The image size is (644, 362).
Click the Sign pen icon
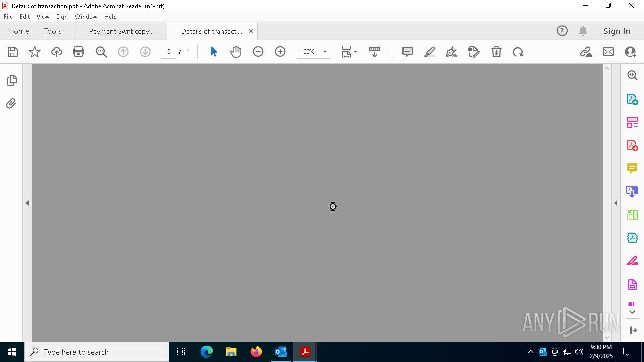tap(452, 52)
